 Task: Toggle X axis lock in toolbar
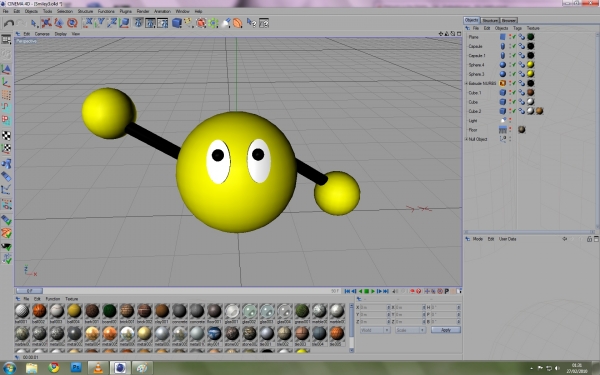pyautogui.click(x=88, y=23)
